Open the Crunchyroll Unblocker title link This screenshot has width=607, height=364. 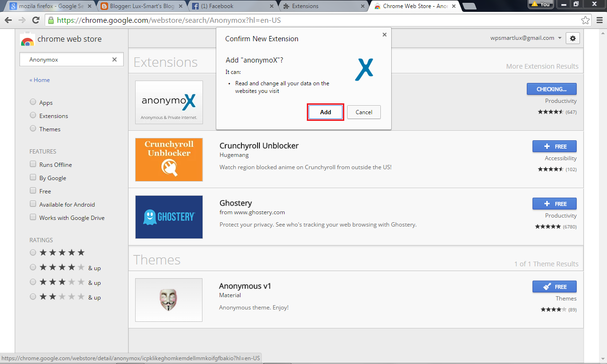coord(259,146)
